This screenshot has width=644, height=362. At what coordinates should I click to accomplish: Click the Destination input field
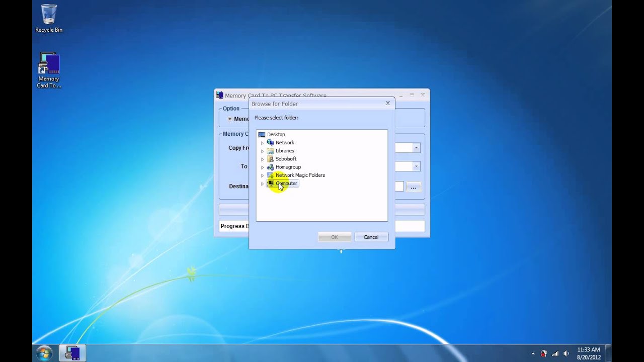(399, 187)
